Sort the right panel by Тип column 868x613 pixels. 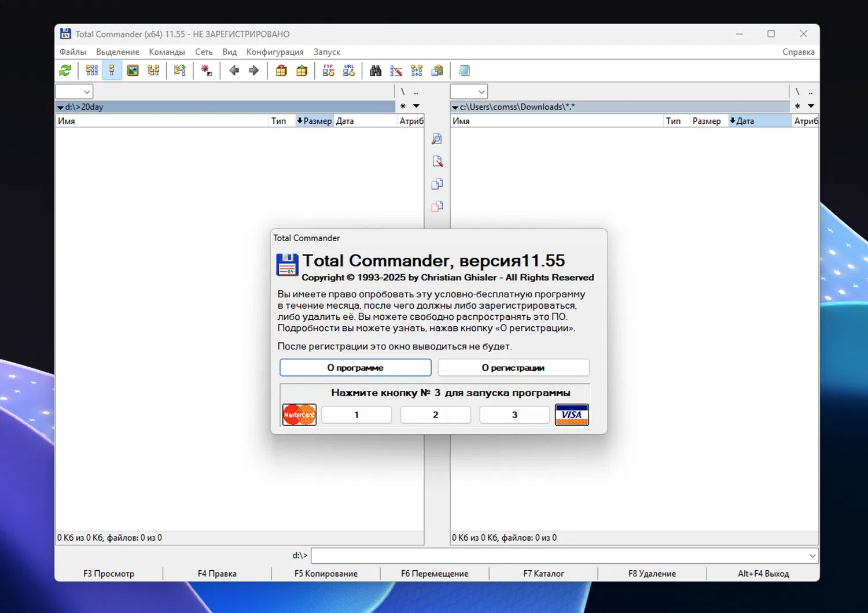(676, 121)
